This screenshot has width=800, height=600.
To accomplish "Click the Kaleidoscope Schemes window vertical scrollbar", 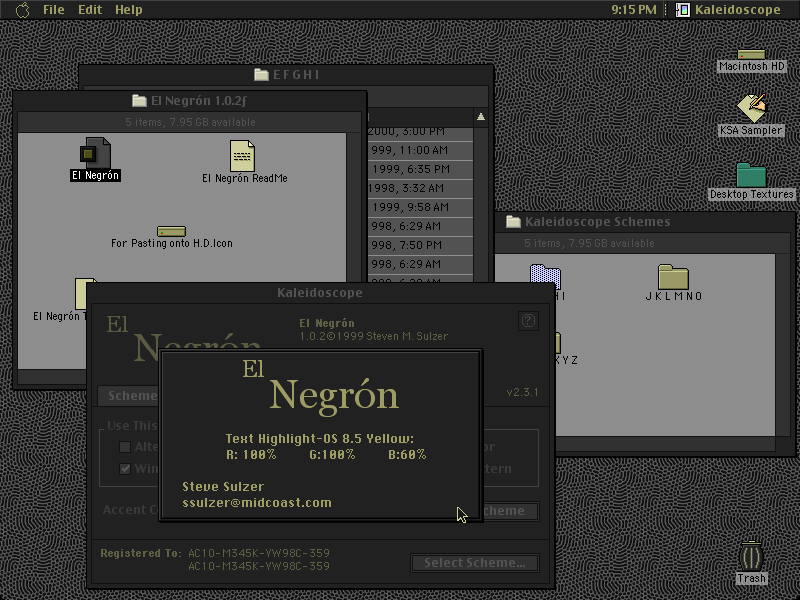I will tap(785, 345).
